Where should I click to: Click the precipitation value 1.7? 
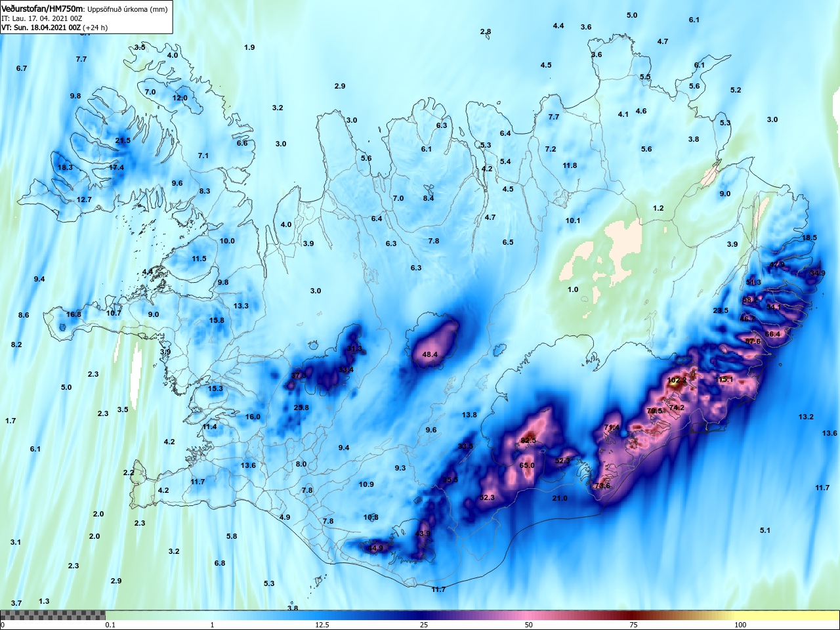[10, 421]
